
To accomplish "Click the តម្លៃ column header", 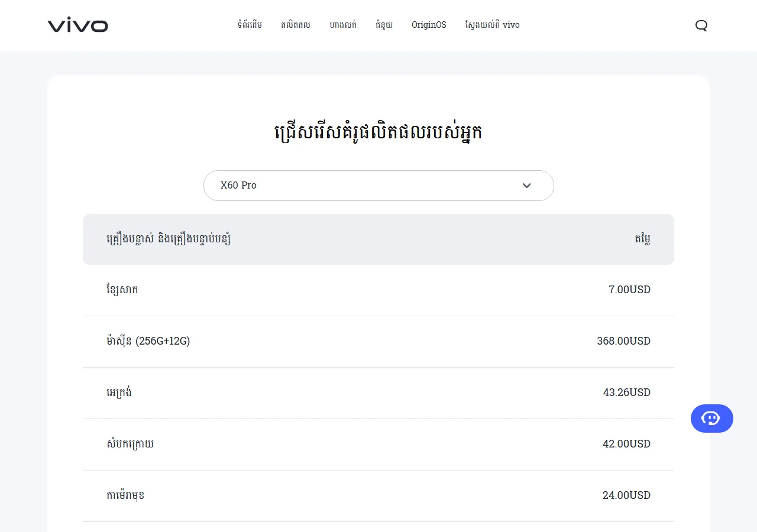I will (642, 239).
